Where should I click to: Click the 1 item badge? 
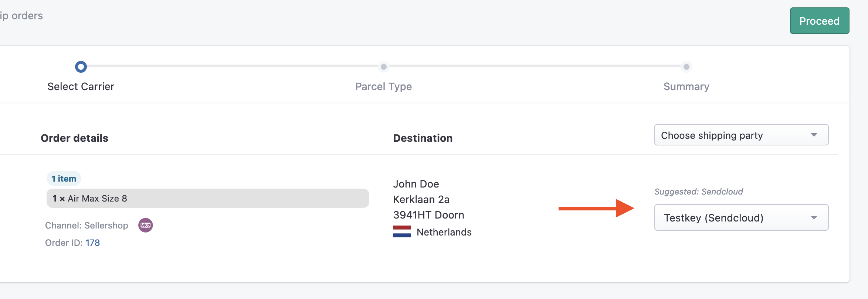[64, 179]
